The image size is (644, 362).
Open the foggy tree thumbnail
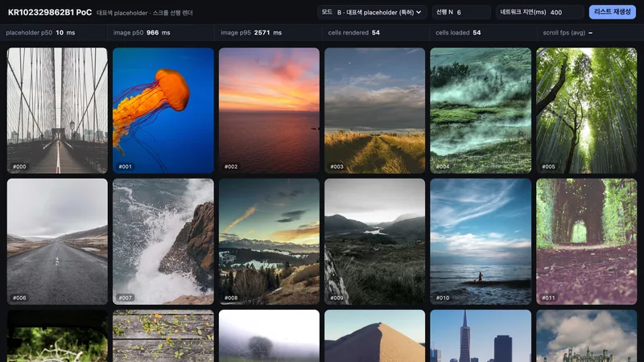[269, 335]
